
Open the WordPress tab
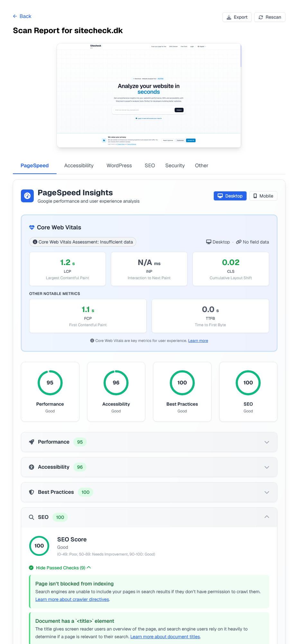119,166
